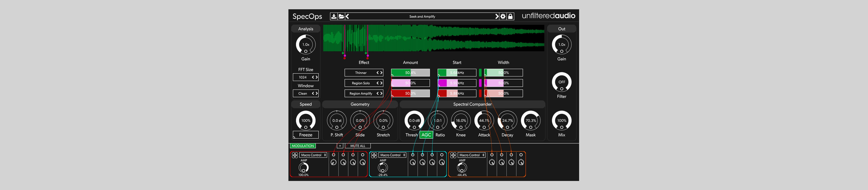The height and width of the screenshot is (190, 868).
Task: Click red modulator AMP knob at 100.0%
Action: click(x=304, y=167)
